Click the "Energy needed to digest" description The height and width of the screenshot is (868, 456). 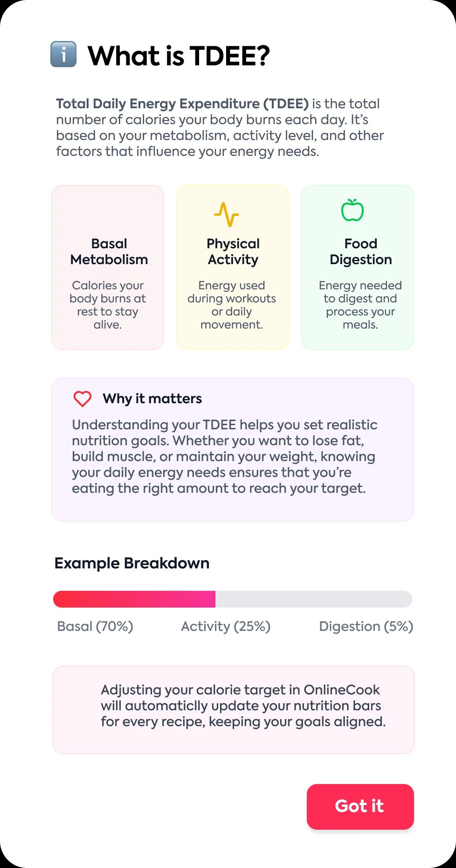click(x=360, y=305)
